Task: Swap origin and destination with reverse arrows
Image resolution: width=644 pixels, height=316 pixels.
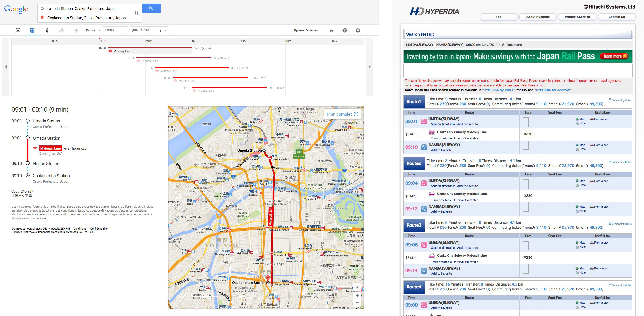Action: [136, 13]
